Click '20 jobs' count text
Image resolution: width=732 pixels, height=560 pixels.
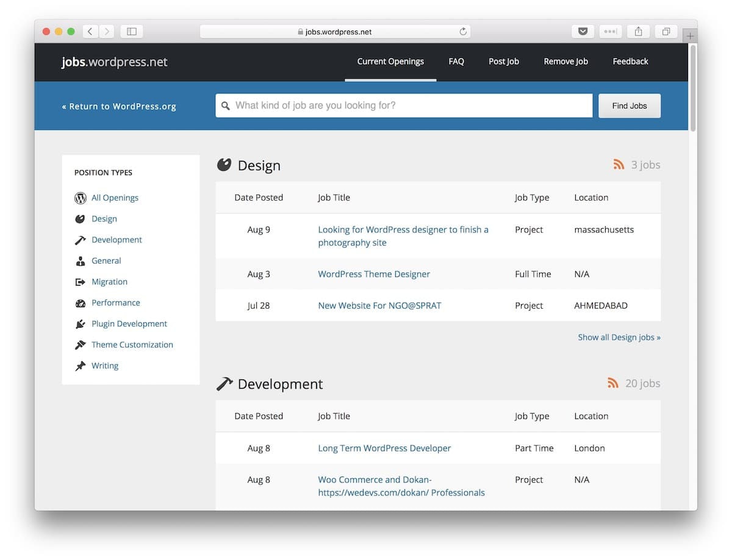[643, 383]
